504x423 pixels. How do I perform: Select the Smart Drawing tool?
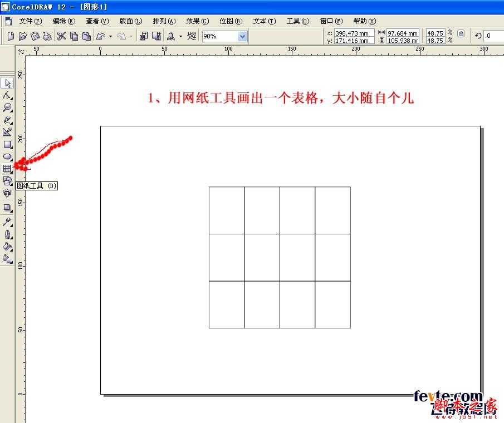[x=7, y=132]
